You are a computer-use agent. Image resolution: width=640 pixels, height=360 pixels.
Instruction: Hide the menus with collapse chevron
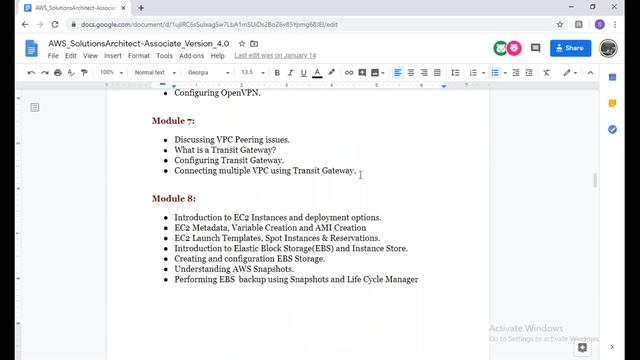[x=590, y=73]
